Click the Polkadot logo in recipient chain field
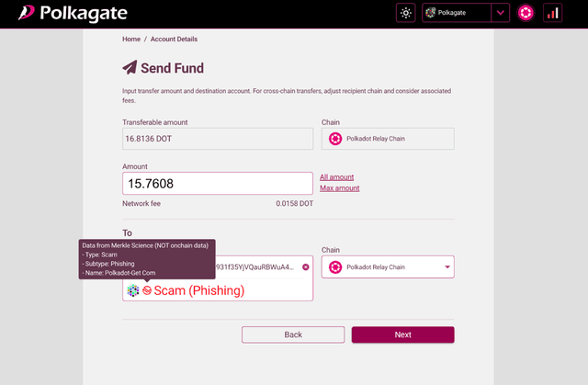Viewport: 588px width, 385px height. pyautogui.click(x=335, y=267)
